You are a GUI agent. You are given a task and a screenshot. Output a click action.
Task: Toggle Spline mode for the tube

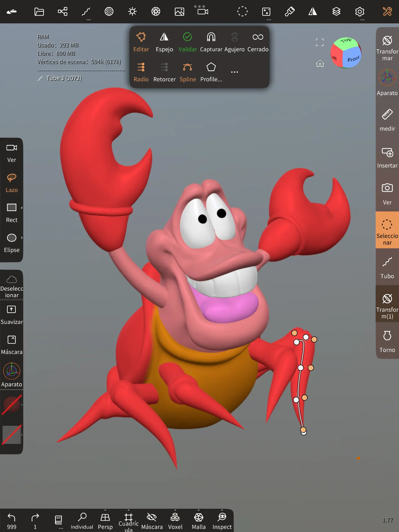[188, 72]
